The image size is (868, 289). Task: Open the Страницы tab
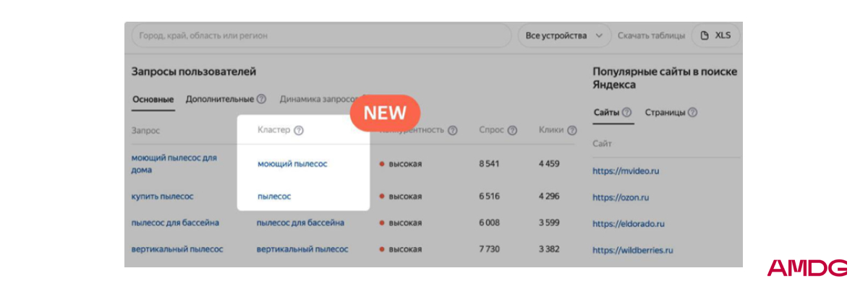pyautogui.click(x=665, y=113)
